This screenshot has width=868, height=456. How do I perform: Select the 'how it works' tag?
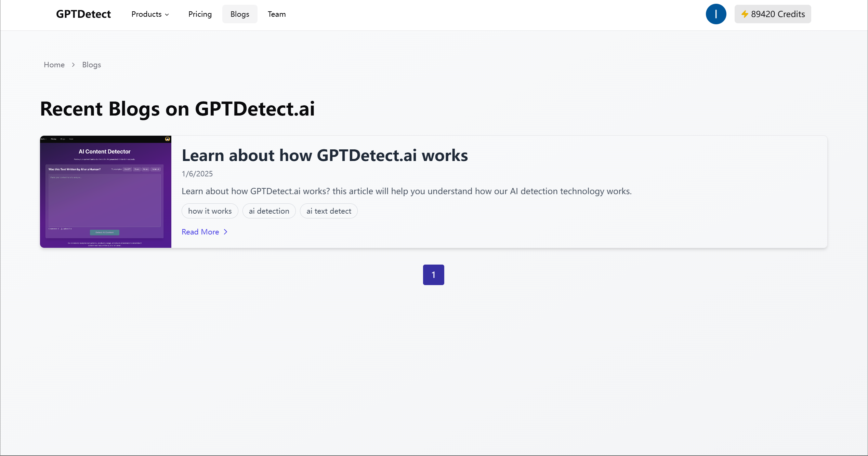click(x=210, y=211)
